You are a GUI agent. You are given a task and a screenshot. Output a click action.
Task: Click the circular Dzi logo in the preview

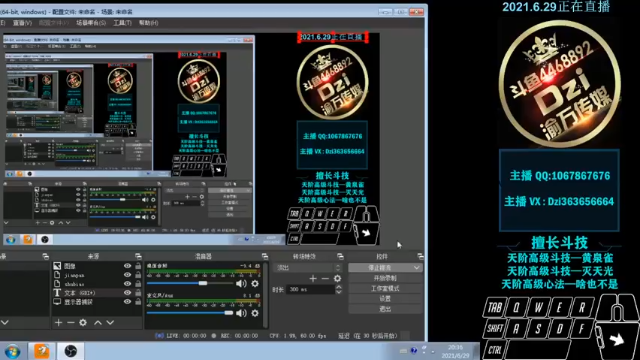pos(332,82)
